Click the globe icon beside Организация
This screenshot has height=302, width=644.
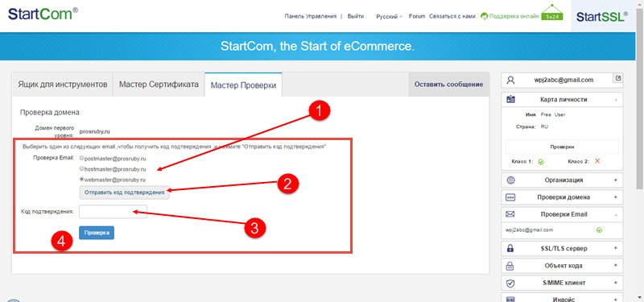click(x=510, y=180)
